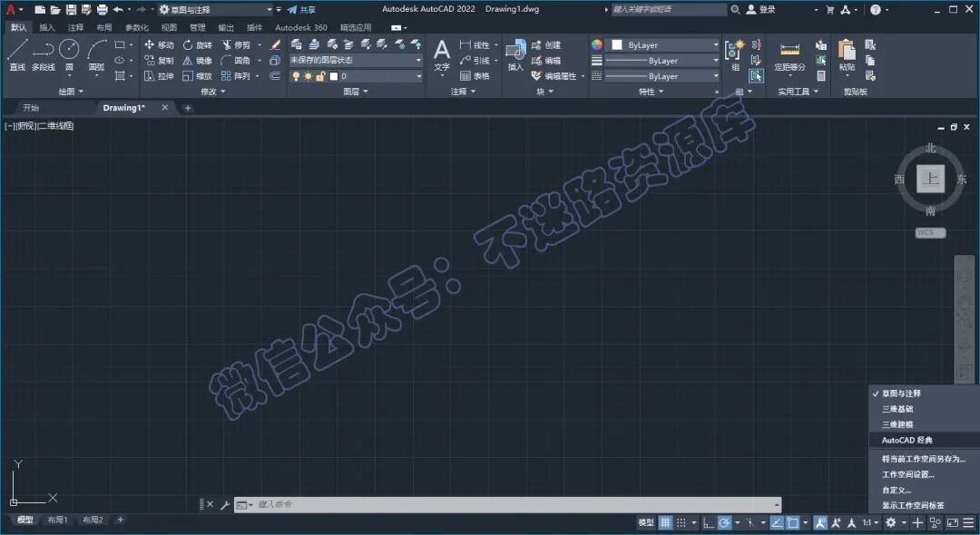Toggle 2D object snap in status bar
Screen dimensions: 980x535
click(x=792, y=522)
